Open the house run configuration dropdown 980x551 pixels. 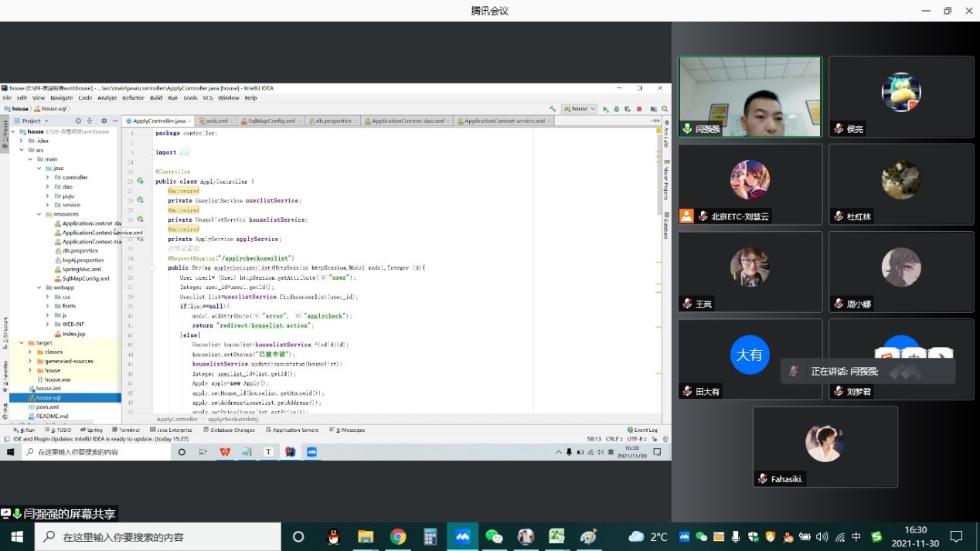pyautogui.click(x=579, y=109)
